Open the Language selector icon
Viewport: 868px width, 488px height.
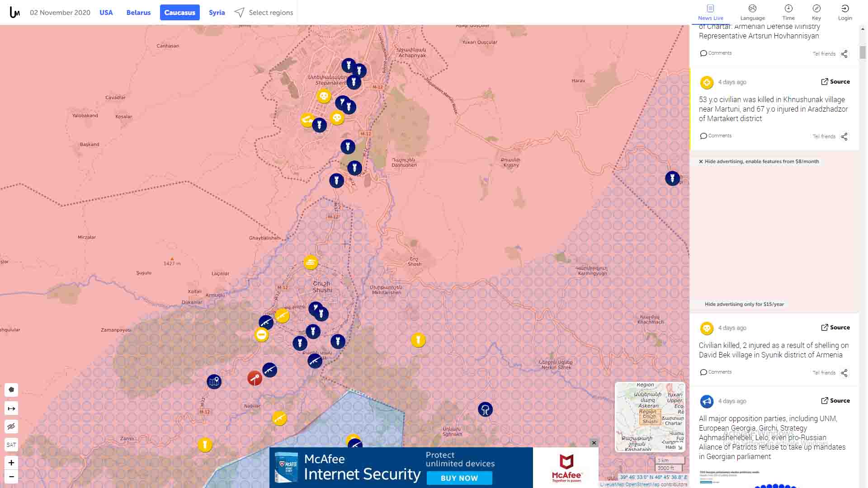coord(752,9)
